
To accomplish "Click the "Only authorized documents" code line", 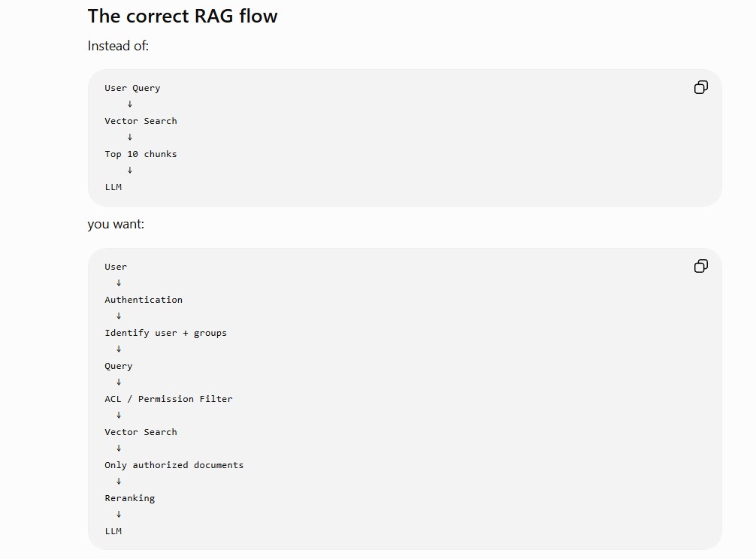I will [x=174, y=465].
